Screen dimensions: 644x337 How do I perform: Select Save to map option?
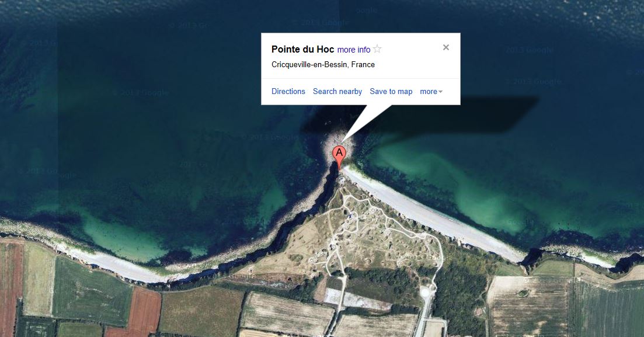pyautogui.click(x=391, y=91)
